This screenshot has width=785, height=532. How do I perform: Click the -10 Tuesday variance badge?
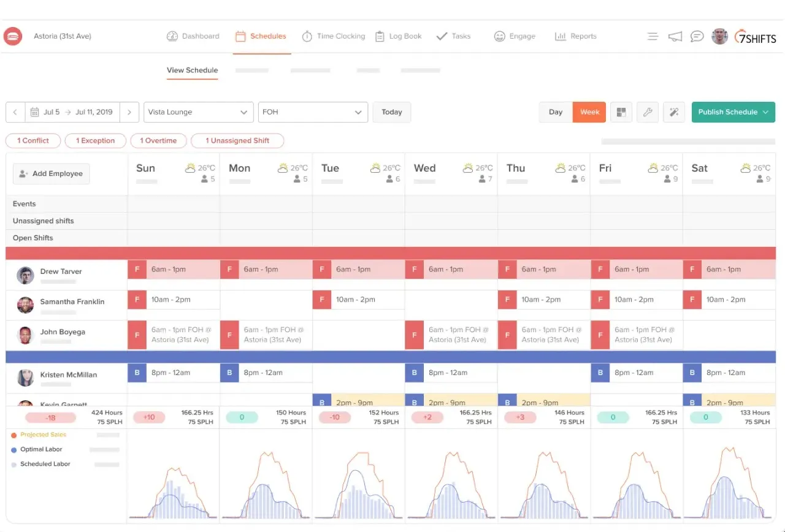[x=334, y=417]
